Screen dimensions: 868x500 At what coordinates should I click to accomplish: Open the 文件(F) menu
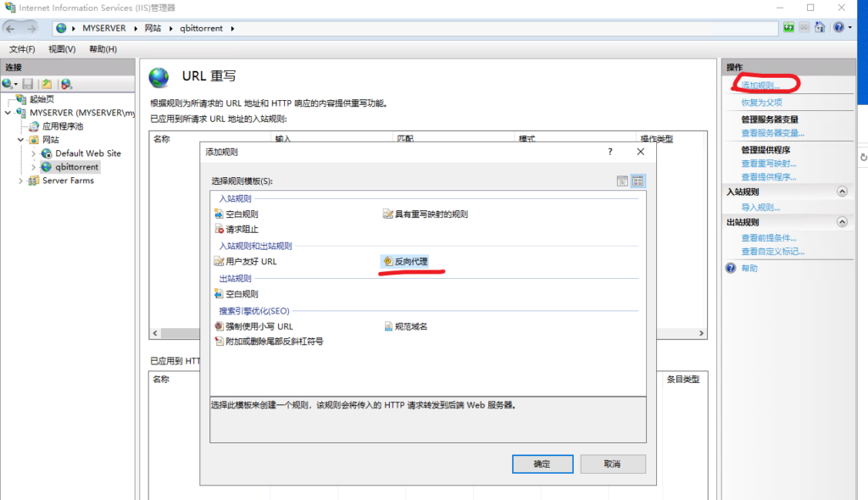[22, 49]
